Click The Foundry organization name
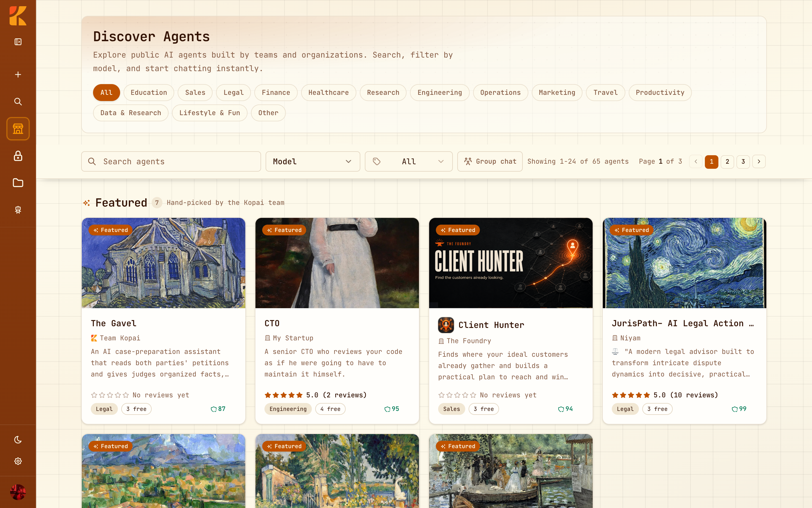Viewport: 812px width, 508px height. 469,341
